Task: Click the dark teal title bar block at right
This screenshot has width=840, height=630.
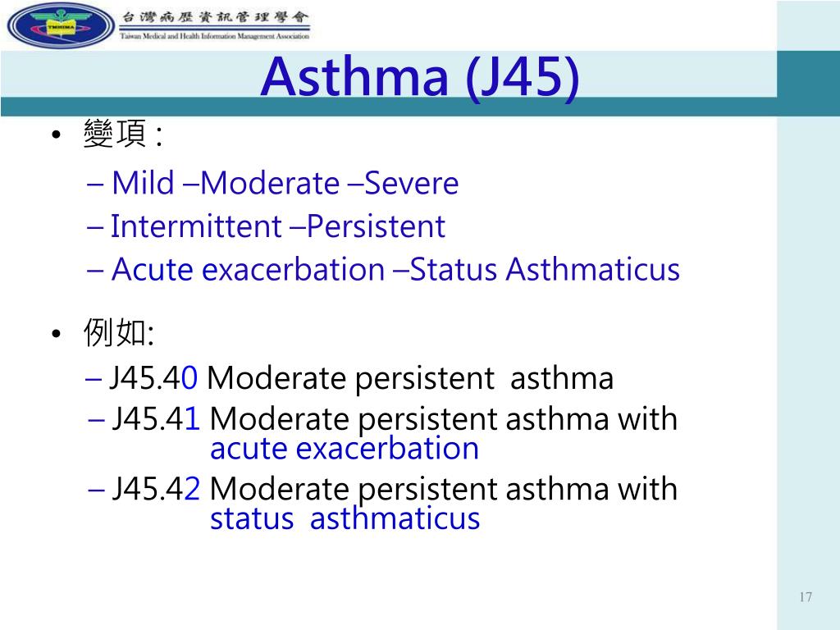Action: [x=808, y=84]
